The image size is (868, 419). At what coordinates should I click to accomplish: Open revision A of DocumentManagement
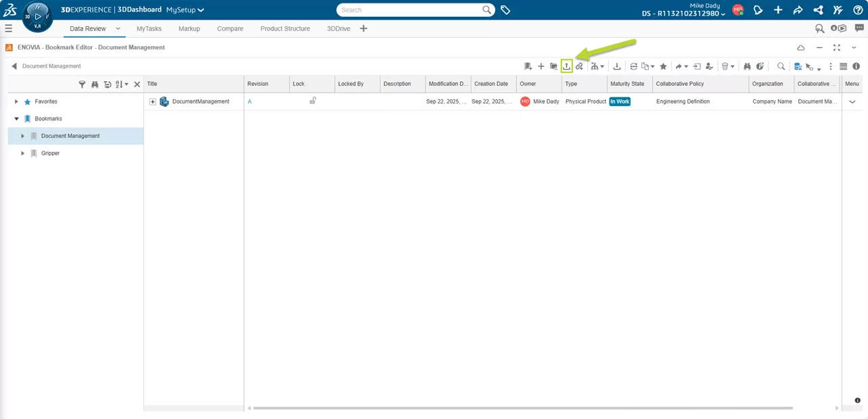pyautogui.click(x=250, y=100)
